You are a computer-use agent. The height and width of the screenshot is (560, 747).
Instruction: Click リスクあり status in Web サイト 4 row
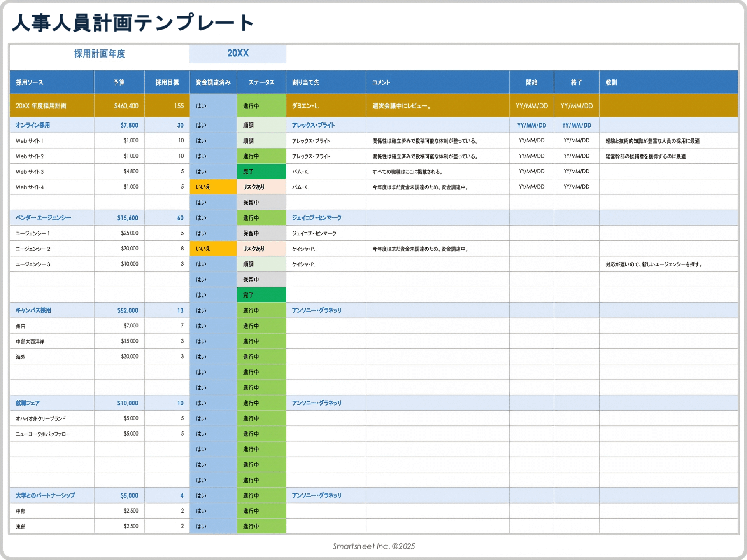261,187
